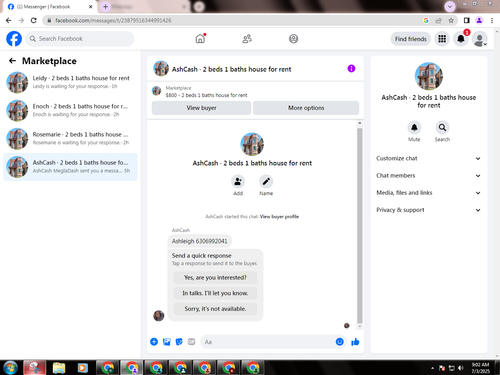500x375 pixels.
Task: Attach a photo with image icon
Action: tap(167, 342)
